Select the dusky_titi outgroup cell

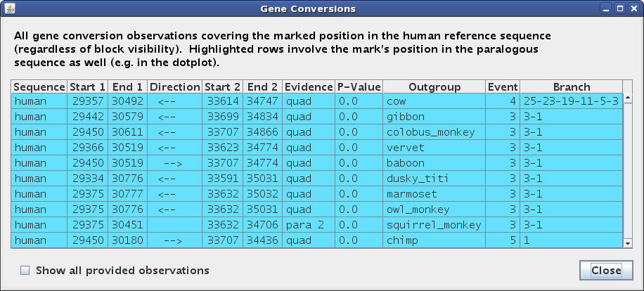pos(434,179)
